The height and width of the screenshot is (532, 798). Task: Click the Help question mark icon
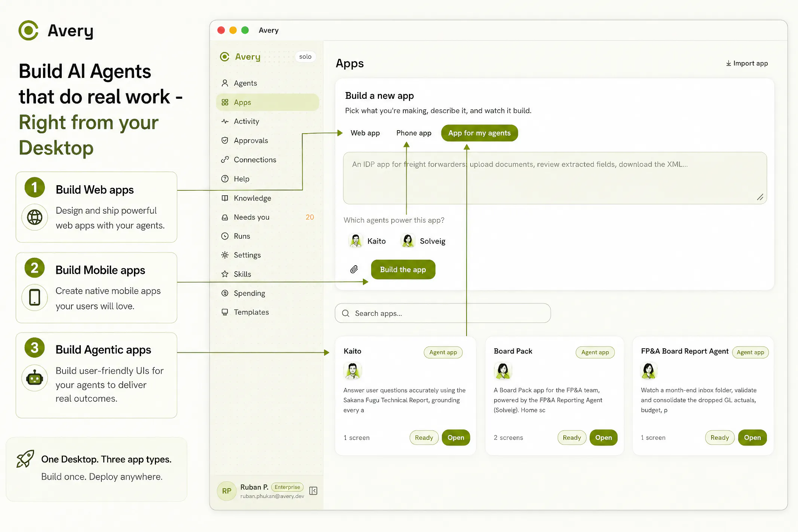[225, 179]
